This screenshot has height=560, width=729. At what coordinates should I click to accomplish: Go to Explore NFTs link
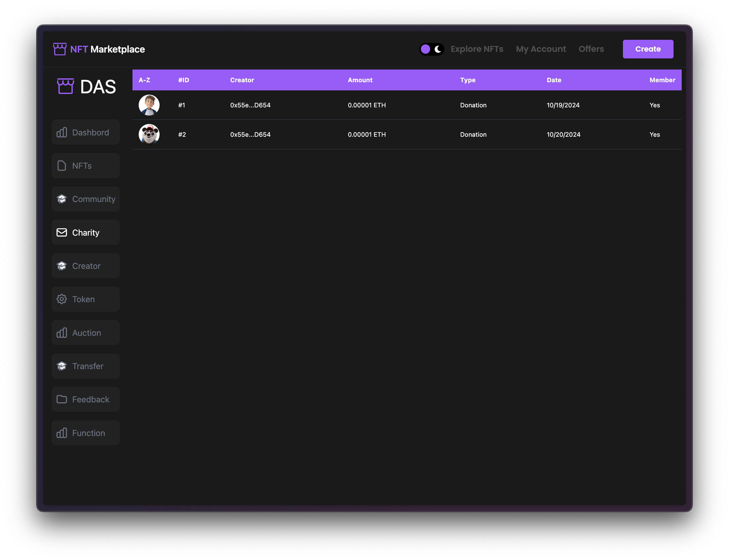pos(477,49)
